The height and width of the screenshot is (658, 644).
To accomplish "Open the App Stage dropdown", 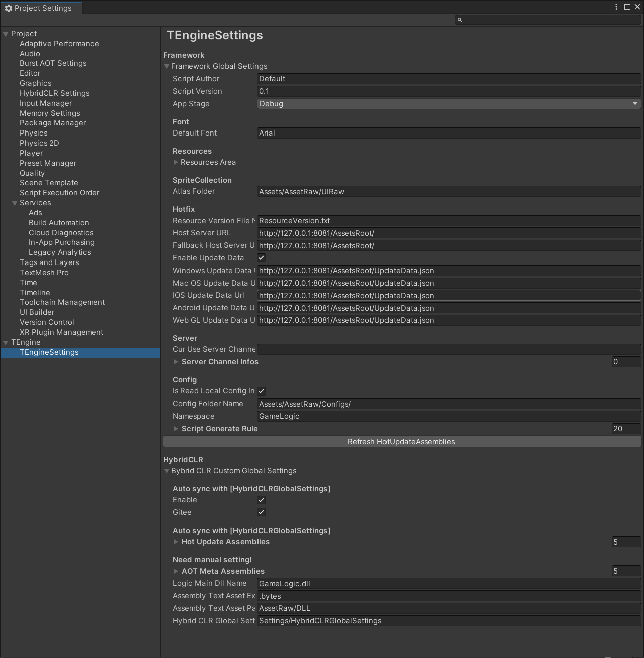I will point(449,104).
